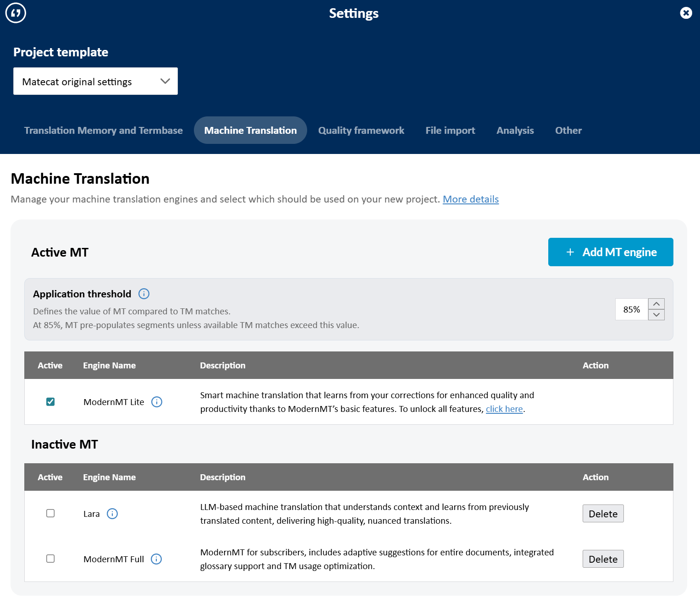The height and width of the screenshot is (614, 700).
Task: Open the Quality framework tab
Action: (x=361, y=131)
